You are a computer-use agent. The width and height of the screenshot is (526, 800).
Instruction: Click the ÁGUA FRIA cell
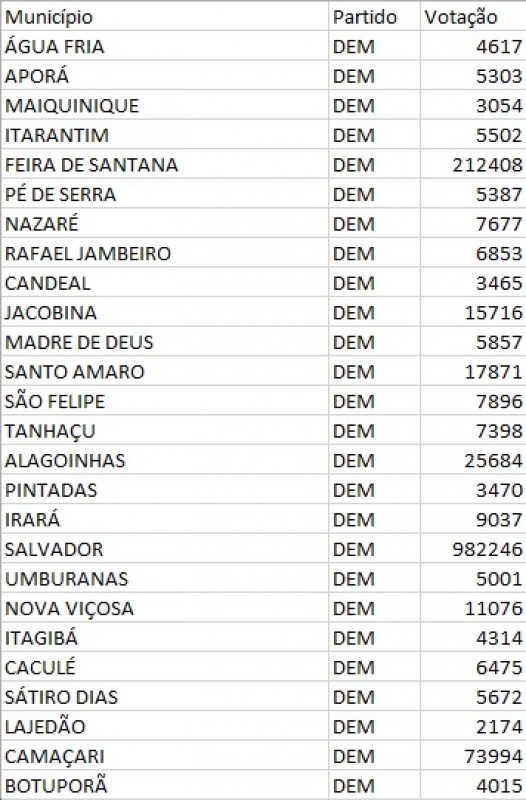(x=165, y=46)
